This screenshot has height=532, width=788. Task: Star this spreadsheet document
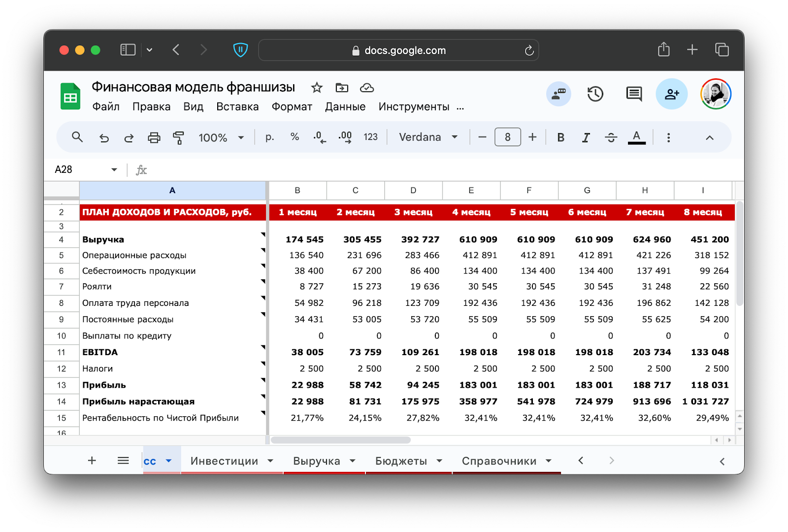(317, 88)
